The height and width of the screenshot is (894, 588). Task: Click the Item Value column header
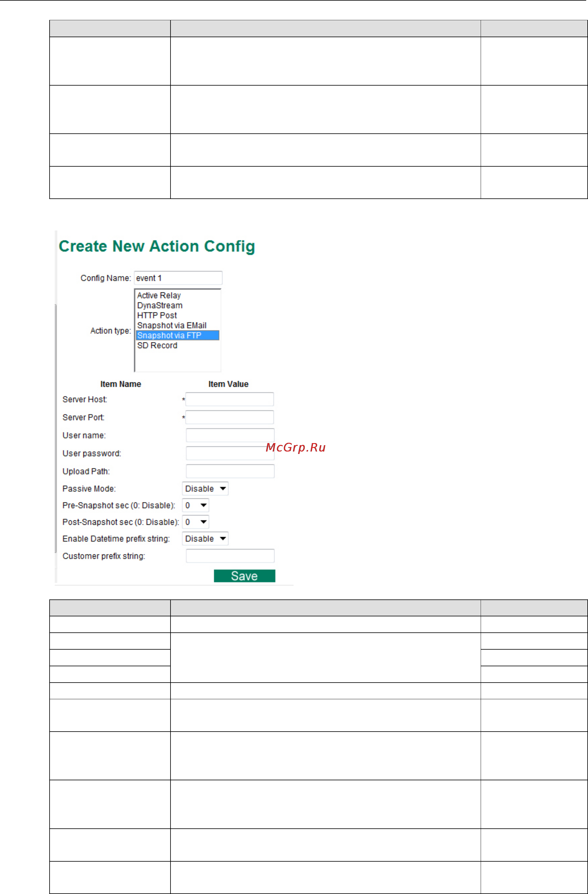[228, 384]
